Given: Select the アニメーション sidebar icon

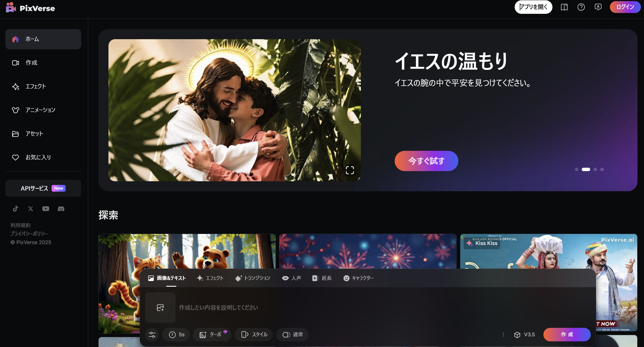Looking at the screenshot, I should coord(15,110).
